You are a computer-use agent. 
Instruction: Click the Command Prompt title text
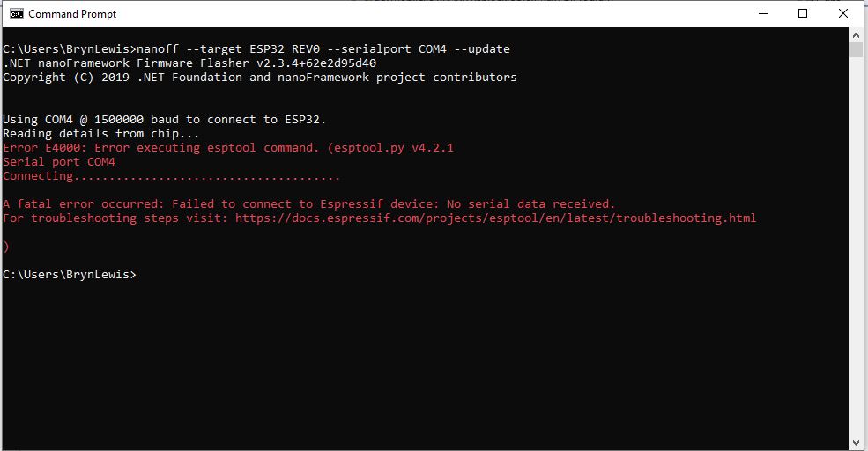coord(72,14)
